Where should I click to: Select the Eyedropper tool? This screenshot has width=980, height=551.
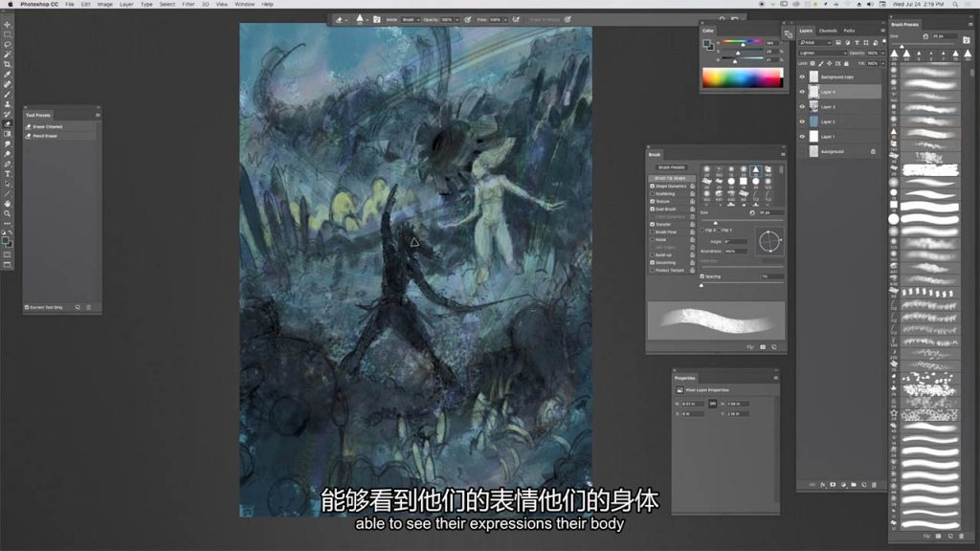point(8,75)
